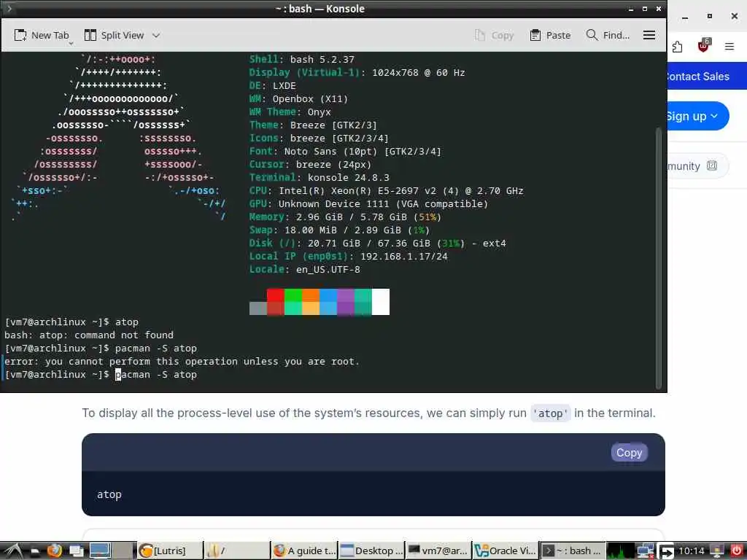The width and height of the screenshot is (747, 560).
Task: Switch to the 'Oracle Vi...' taskbar window
Action: (x=506, y=551)
